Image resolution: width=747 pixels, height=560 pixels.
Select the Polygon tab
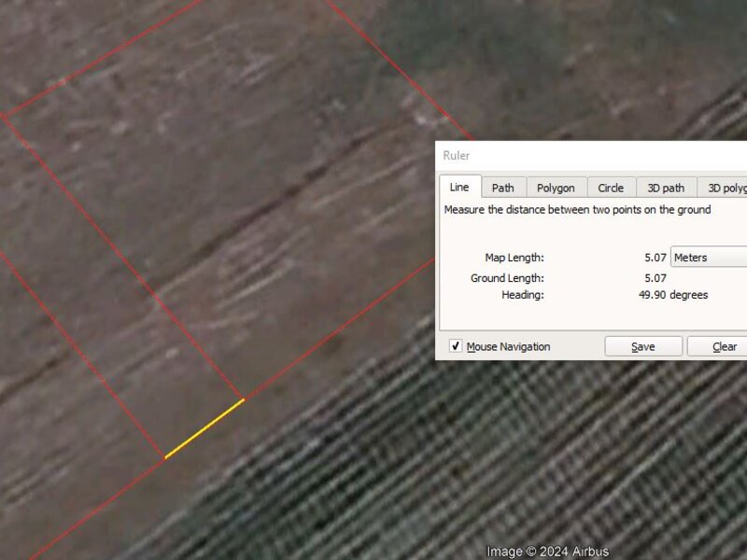coord(556,188)
